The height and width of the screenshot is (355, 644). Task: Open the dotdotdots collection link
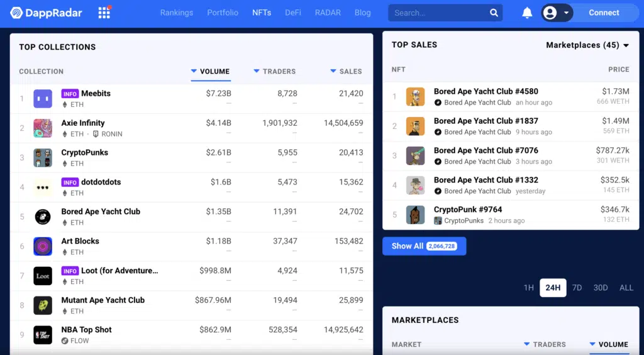[101, 182]
